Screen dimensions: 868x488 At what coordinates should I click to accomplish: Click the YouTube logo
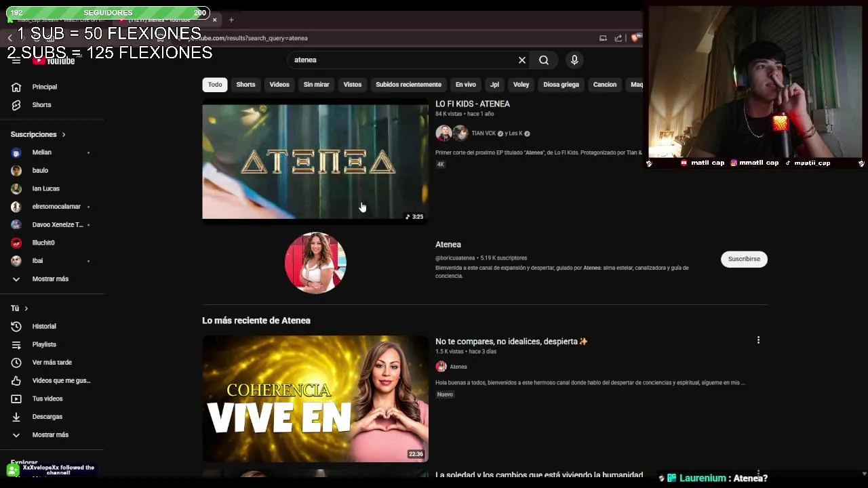coord(54,60)
